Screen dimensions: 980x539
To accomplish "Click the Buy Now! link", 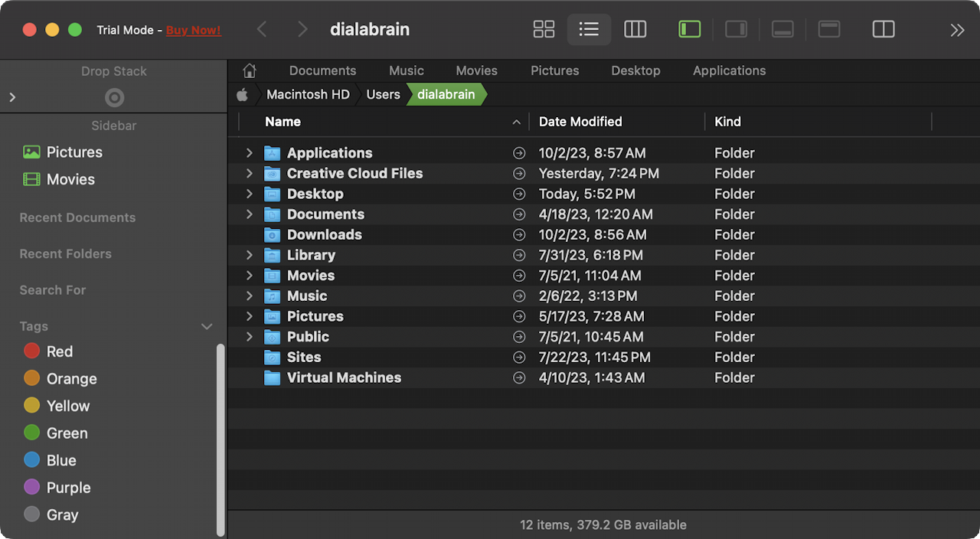I will click(x=193, y=31).
